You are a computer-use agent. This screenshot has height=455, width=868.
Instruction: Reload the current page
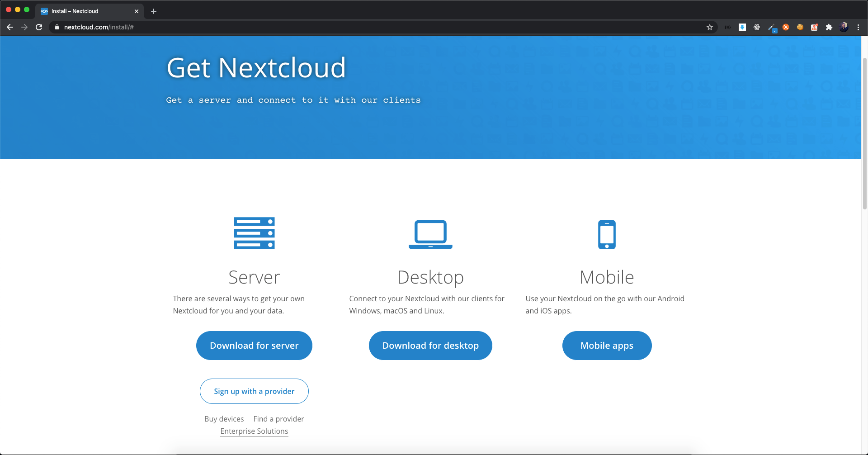pos(39,27)
